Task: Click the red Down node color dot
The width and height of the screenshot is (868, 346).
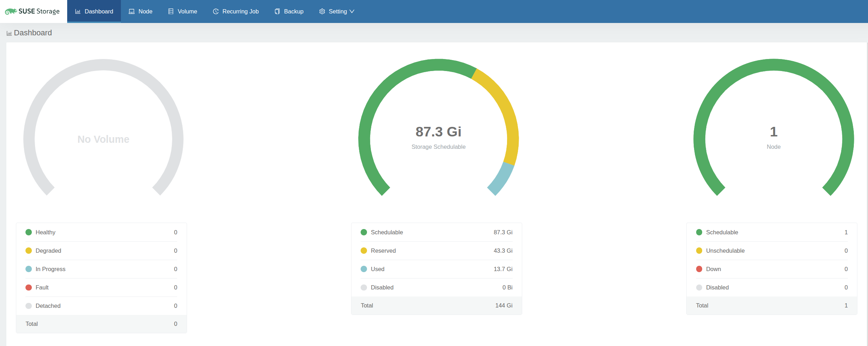Action: click(699, 269)
